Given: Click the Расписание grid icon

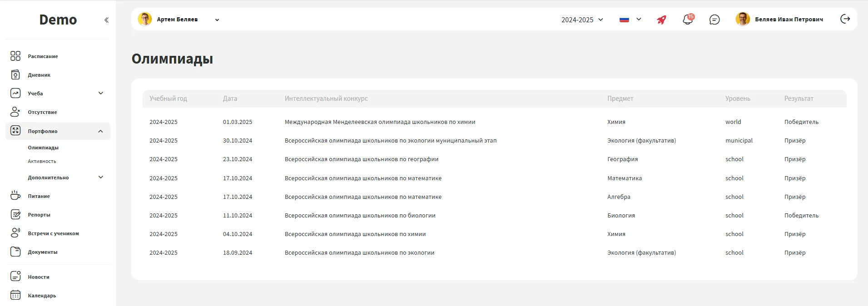Looking at the screenshot, I should pos(15,56).
